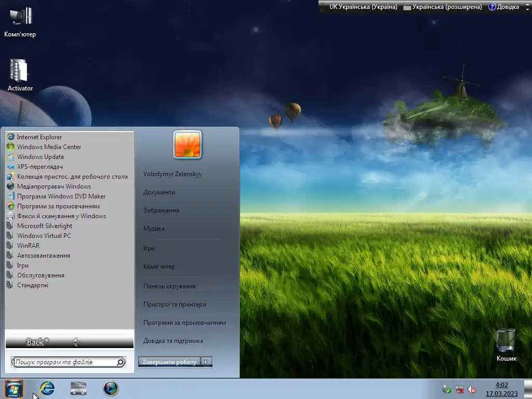Click the Internet Explorer text in the programs list
532x399 pixels.
click(x=39, y=137)
